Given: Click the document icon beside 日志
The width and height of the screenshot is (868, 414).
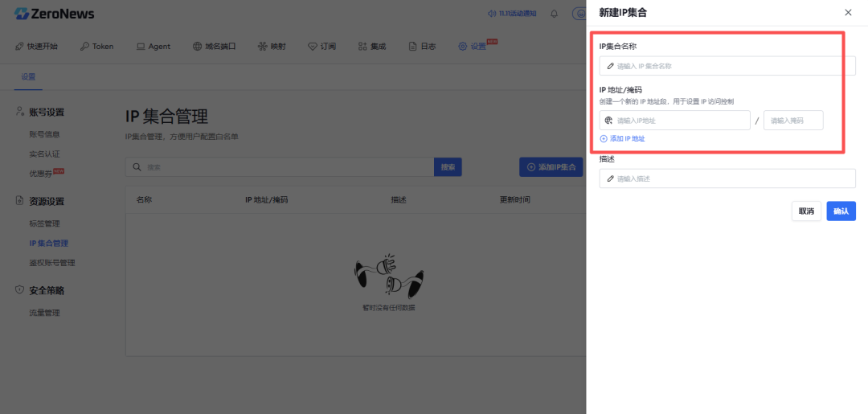Looking at the screenshot, I should pyautogui.click(x=412, y=47).
